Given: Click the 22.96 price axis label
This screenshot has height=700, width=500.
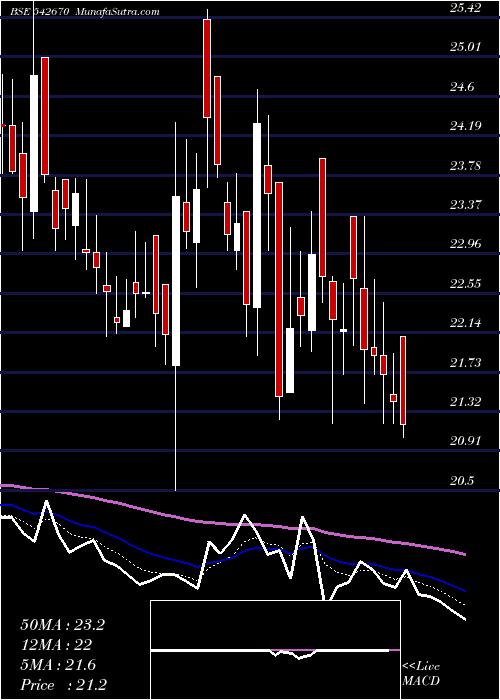Looking at the screenshot, I should (x=465, y=244).
